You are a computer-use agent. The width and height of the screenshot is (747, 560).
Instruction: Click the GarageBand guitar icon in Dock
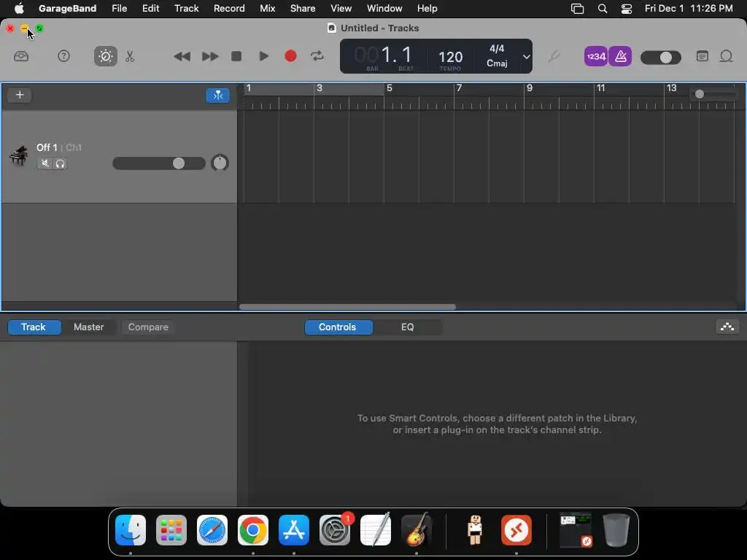417,529
